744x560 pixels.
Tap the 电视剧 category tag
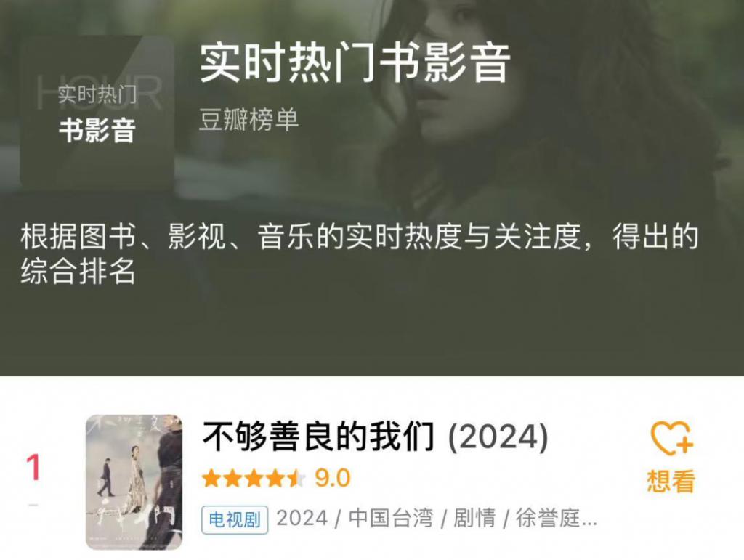pos(235,520)
